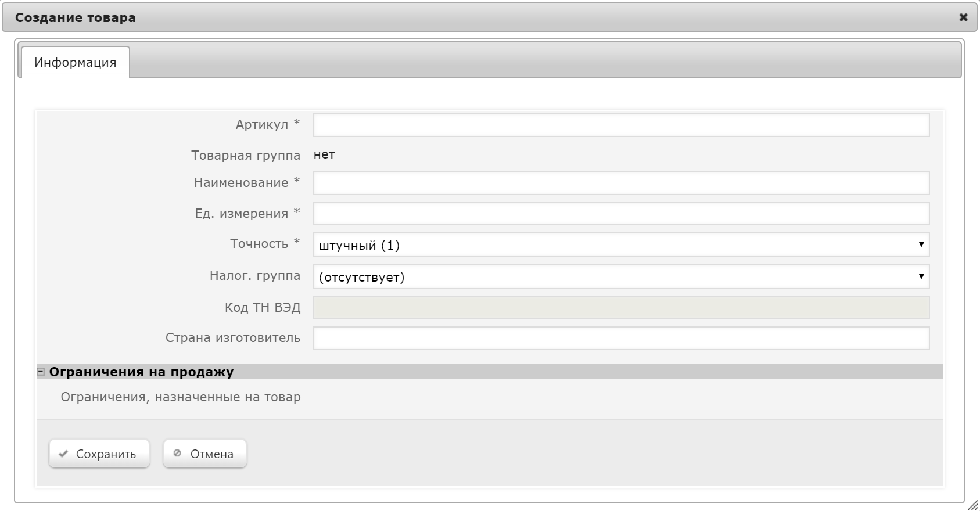This screenshot has height=511, width=980.
Task: Click the Товарная группа value нет
Action: tap(324, 154)
